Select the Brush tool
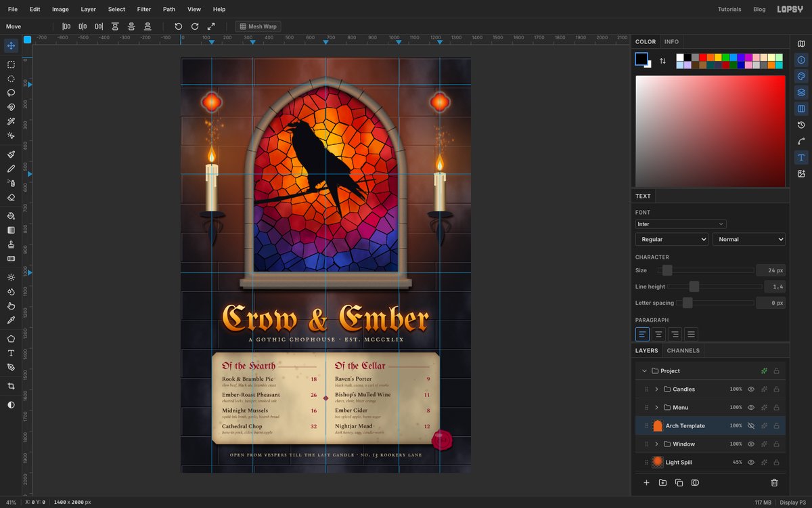 coord(11,154)
